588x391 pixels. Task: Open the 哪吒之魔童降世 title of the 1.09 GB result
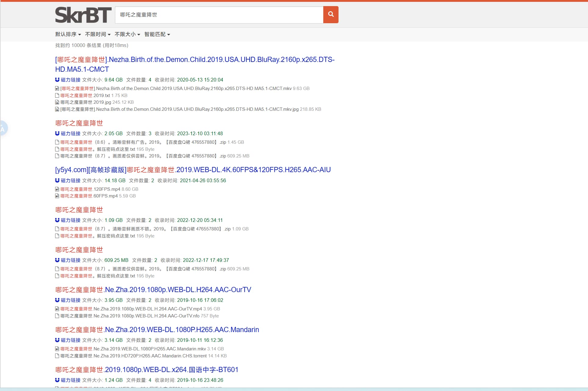click(79, 210)
